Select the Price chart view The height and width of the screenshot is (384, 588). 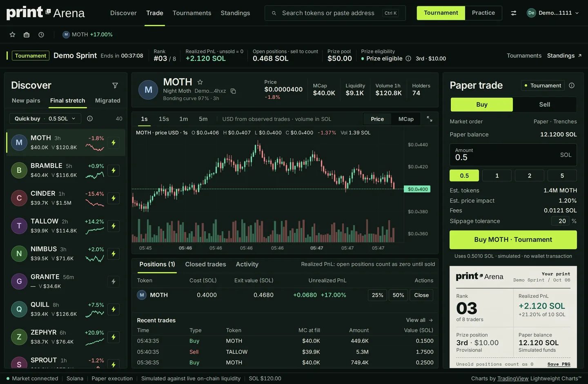(x=377, y=119)
